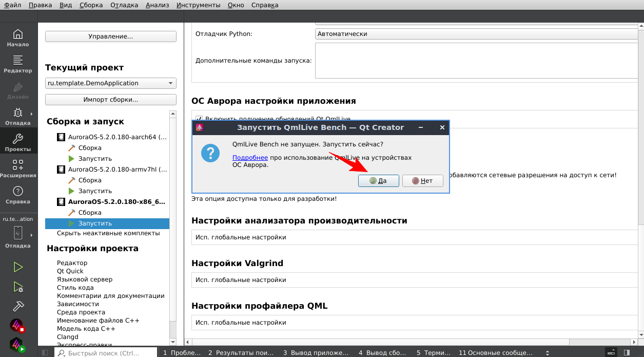
Task: Open the Отладка debug mode
Action: click(18, 117)
